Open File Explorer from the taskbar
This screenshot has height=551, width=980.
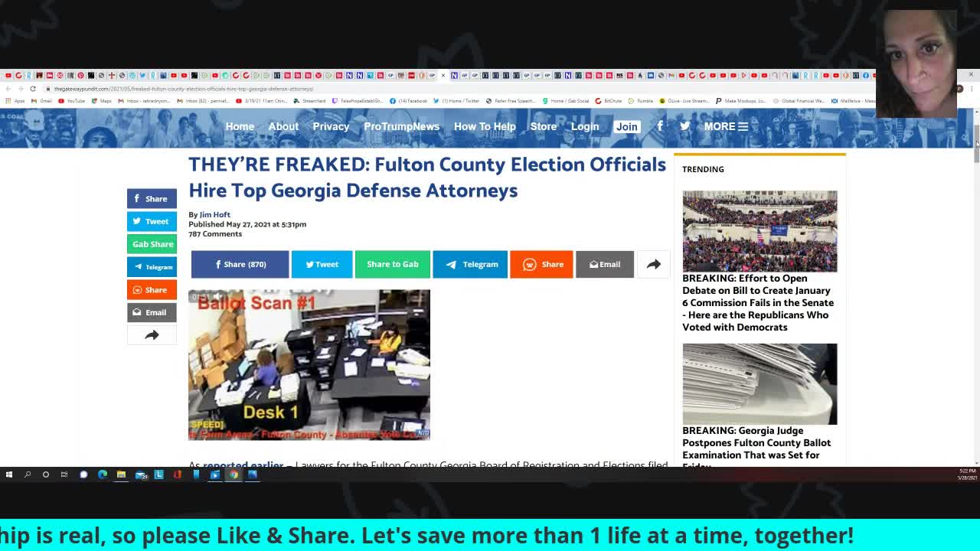[x=121, y=474]
